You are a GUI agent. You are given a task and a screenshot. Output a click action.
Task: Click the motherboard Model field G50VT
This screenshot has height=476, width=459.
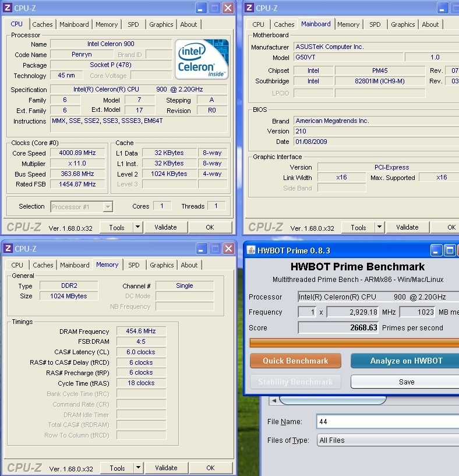click(348, 57)
